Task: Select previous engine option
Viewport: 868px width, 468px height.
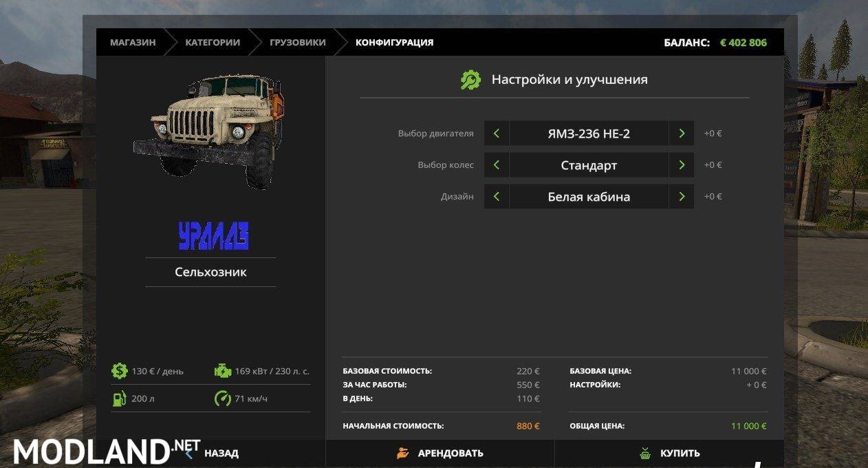Action: click(x=497, y=134)
